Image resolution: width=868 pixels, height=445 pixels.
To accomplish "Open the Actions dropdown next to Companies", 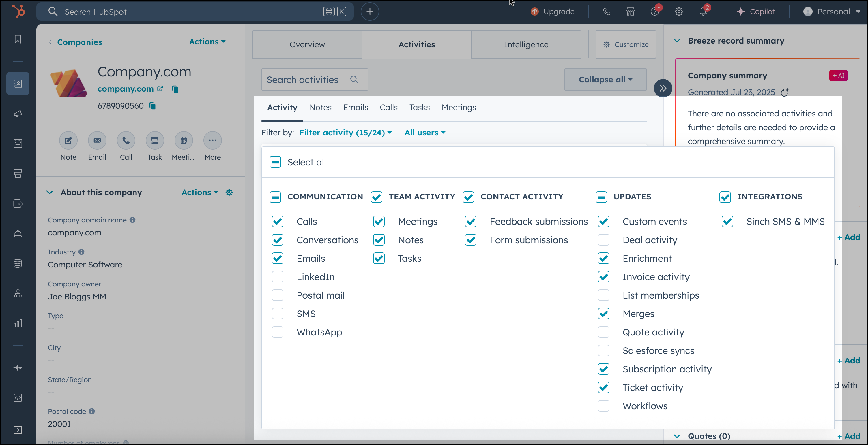I will click(207, 42).
